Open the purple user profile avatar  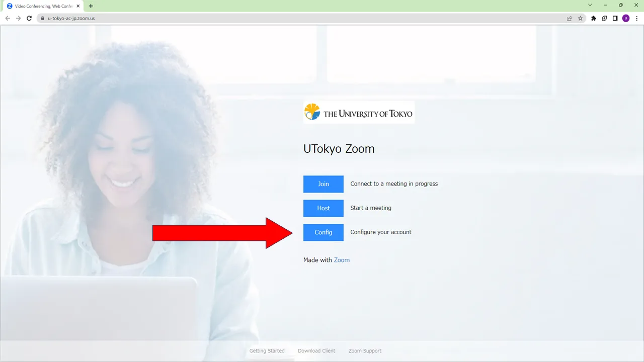(x=626, y=18)
